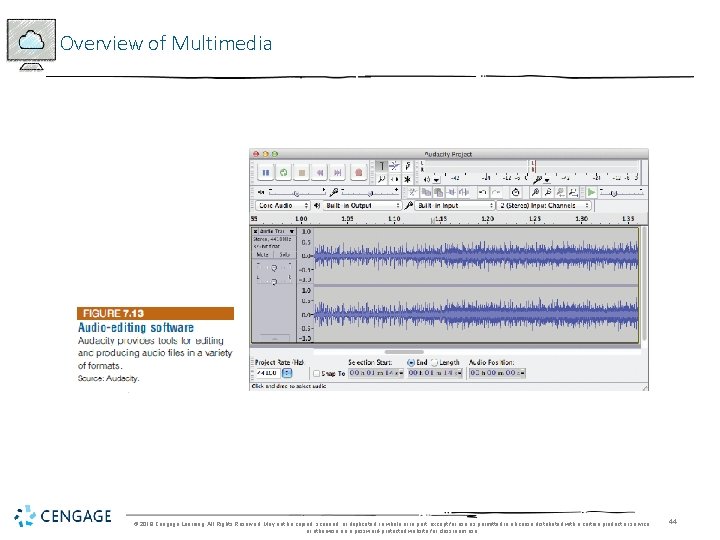720x540 pixels.
Task: Click the Redo arrow icon
Action: click(495, 192)
